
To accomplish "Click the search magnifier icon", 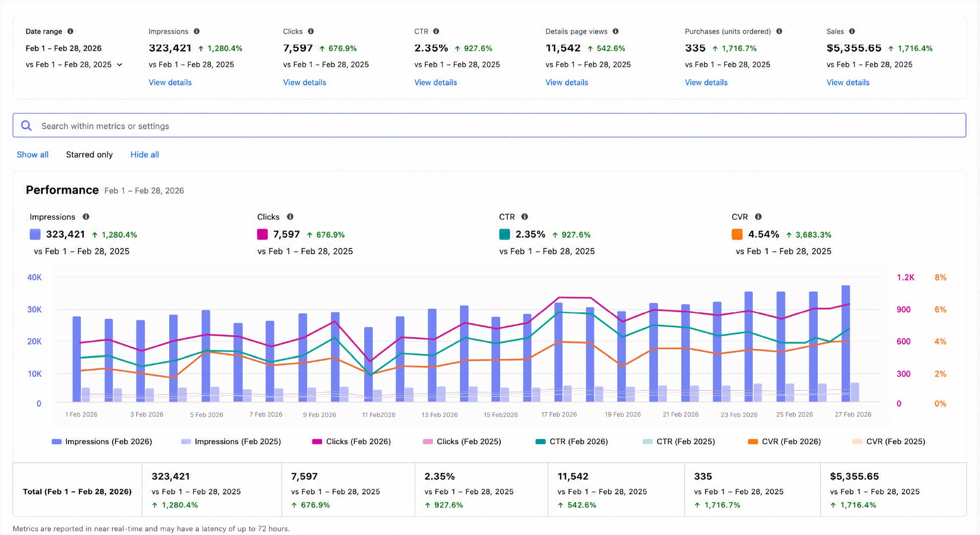I will click(26, 126).
